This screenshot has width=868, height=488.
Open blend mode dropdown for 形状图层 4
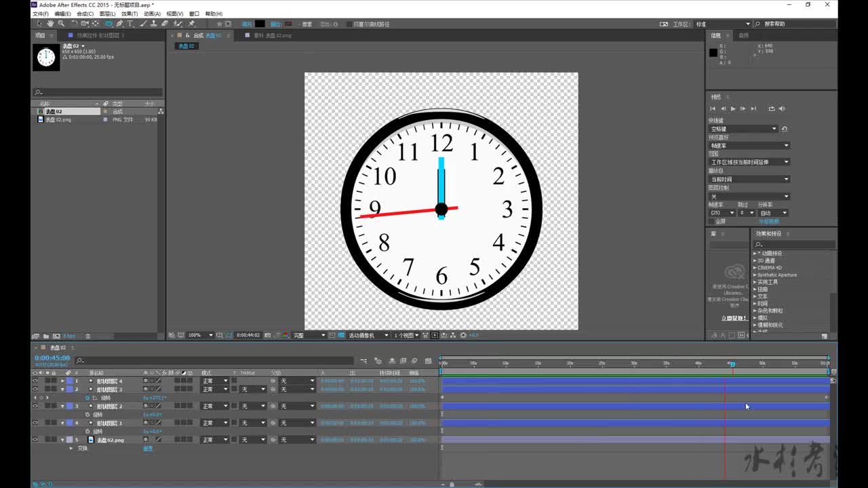tap(215, 381)
